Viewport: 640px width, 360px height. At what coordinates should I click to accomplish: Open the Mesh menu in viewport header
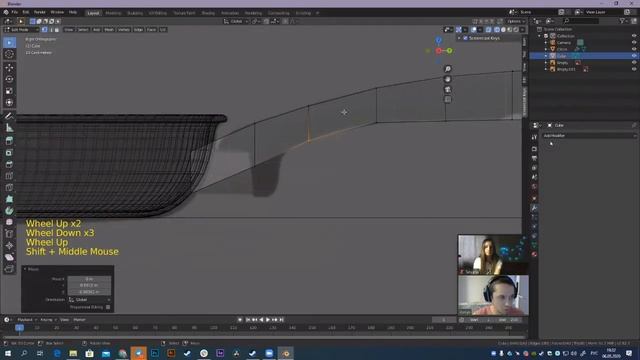pyautogui.click(x=109, y=30)
